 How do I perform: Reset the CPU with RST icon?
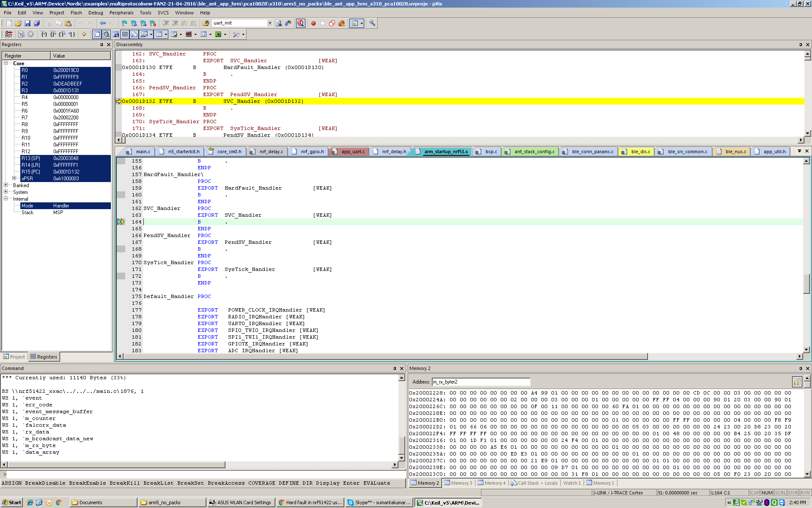coord(9,34)
